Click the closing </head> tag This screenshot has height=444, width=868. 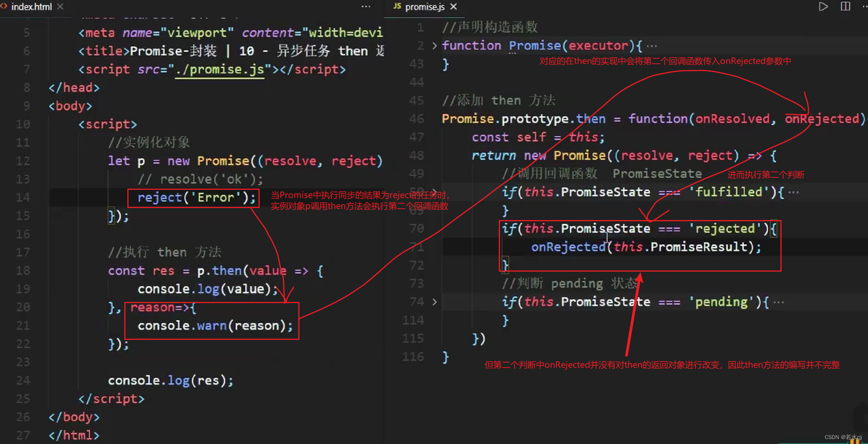74,88
